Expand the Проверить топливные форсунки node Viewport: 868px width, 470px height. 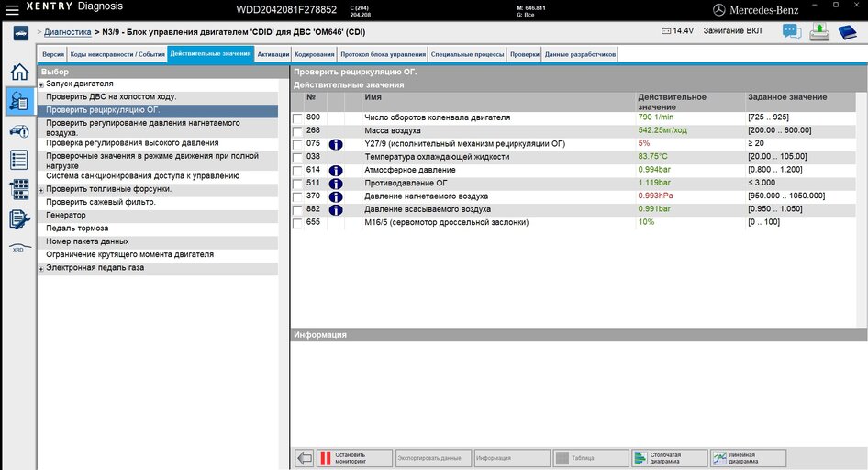point(41,190)
